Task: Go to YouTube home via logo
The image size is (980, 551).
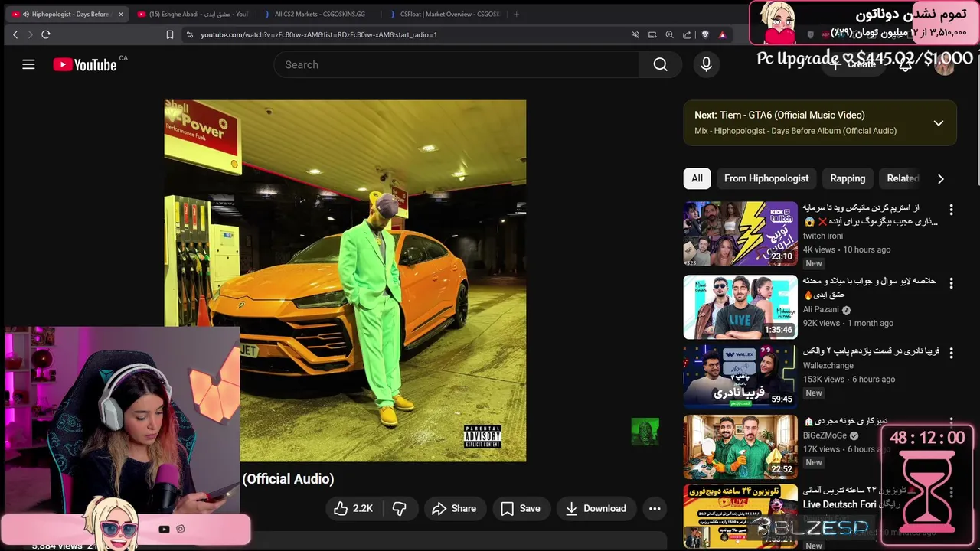Action: pos(84,65)
